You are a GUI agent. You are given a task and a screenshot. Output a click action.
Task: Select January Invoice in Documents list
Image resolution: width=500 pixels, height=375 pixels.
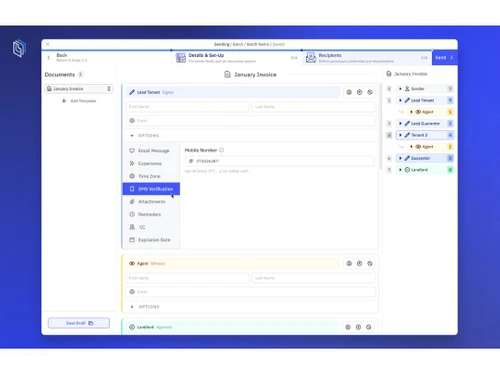click(79, 89)
